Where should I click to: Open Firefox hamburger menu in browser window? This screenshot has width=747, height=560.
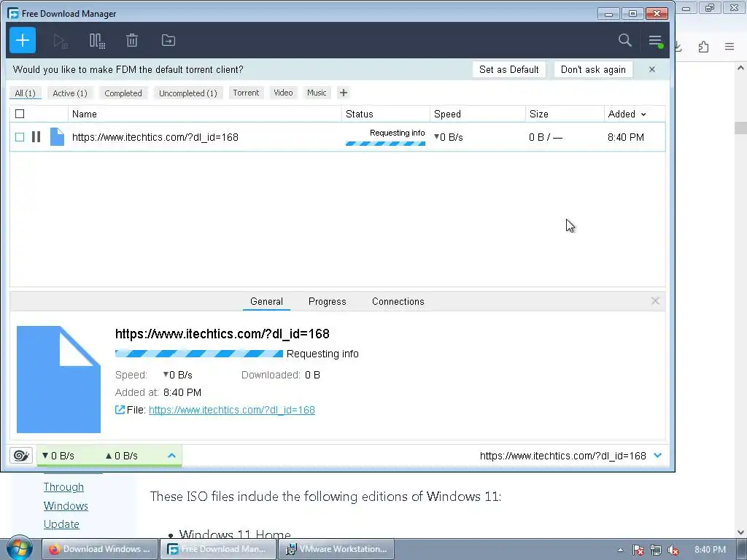pos(729,47)
